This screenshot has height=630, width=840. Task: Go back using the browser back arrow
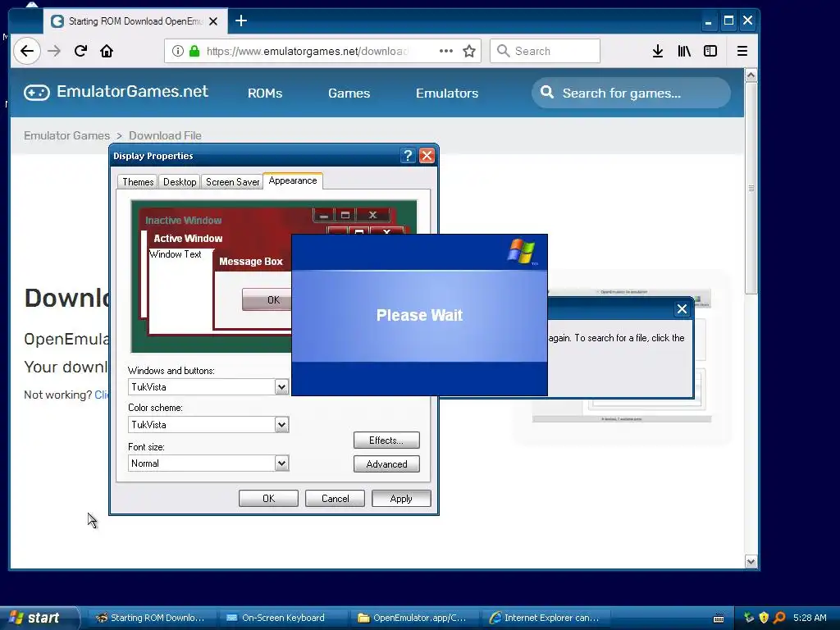pos(27,51)
